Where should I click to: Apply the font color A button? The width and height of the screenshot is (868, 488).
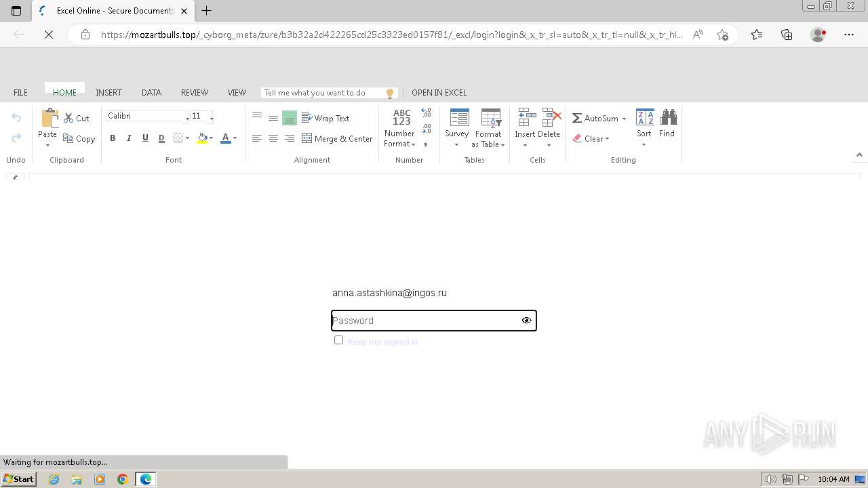click(226, 138)
